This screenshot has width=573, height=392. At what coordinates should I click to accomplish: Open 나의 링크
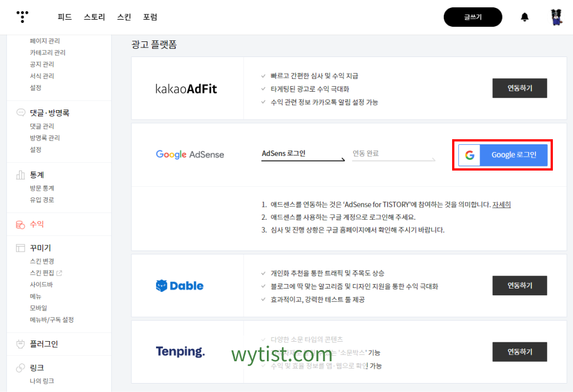[x=41, y=381]
